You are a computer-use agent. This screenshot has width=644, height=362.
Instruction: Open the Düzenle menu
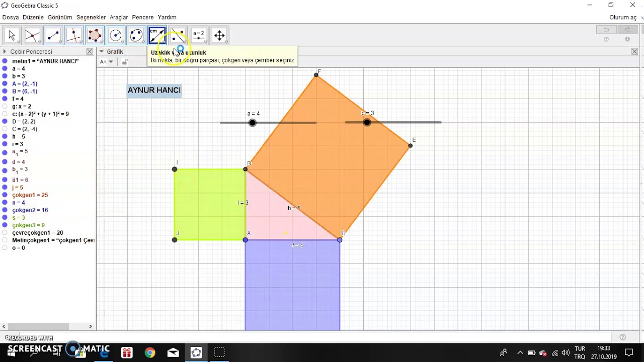point(33,18)
